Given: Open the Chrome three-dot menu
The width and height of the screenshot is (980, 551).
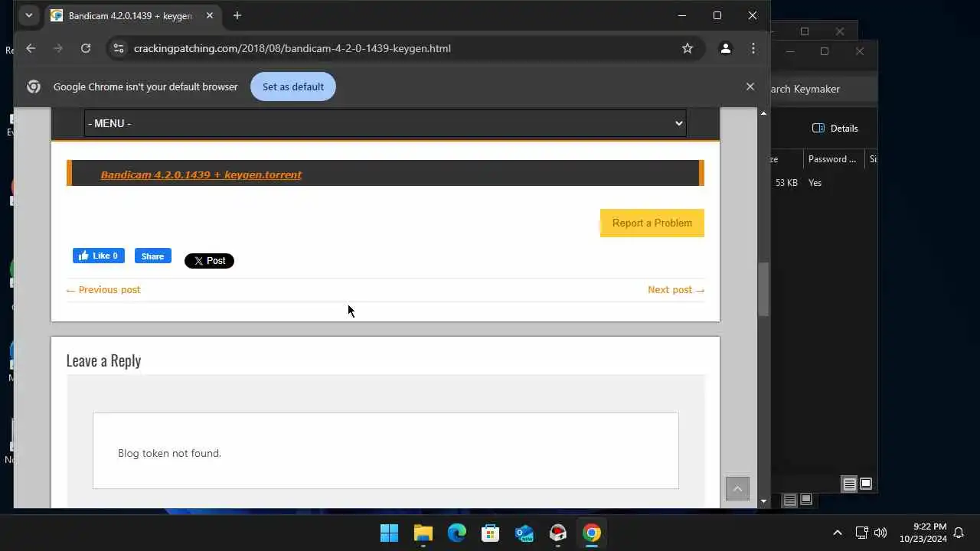Looking at the screenshot, I should (x=753, y=48).
